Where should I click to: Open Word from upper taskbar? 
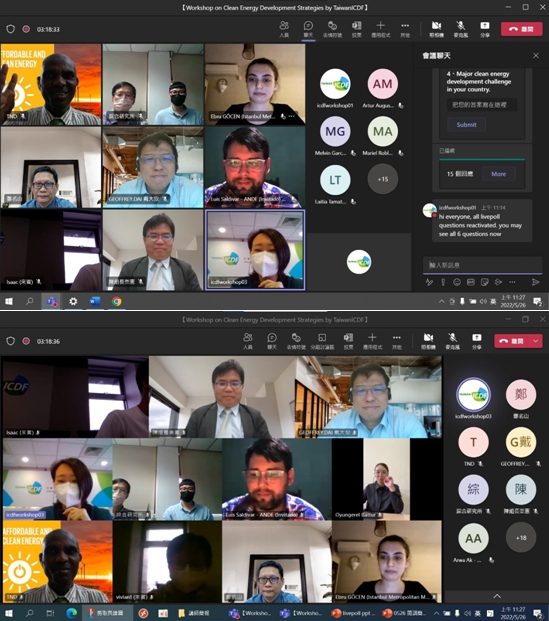click(x=95, y=301)
